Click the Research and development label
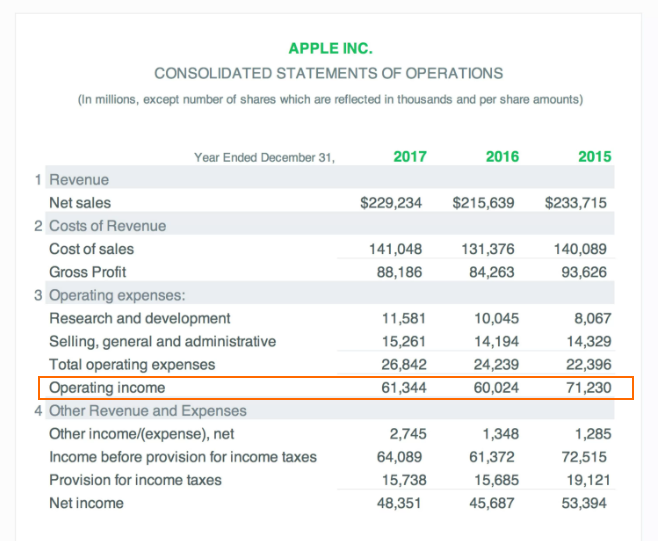 pos(140,318)
